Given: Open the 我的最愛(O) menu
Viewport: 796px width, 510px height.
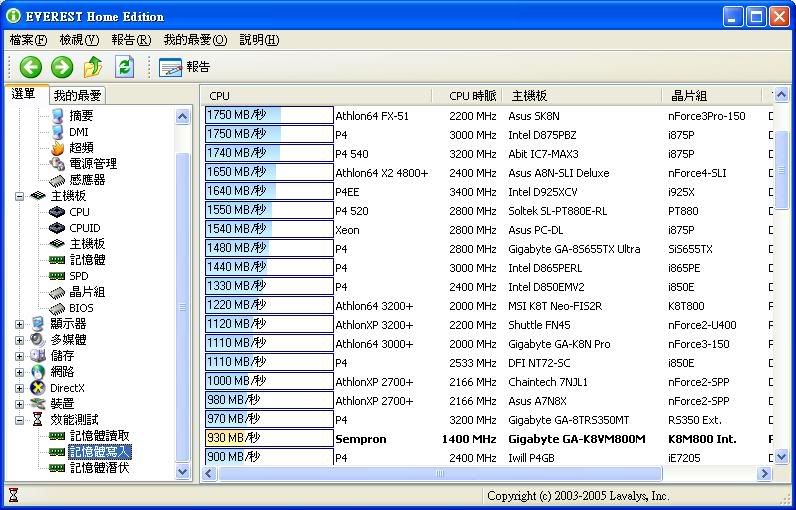Looking at the screenshot, I should [x=195, y=40].
